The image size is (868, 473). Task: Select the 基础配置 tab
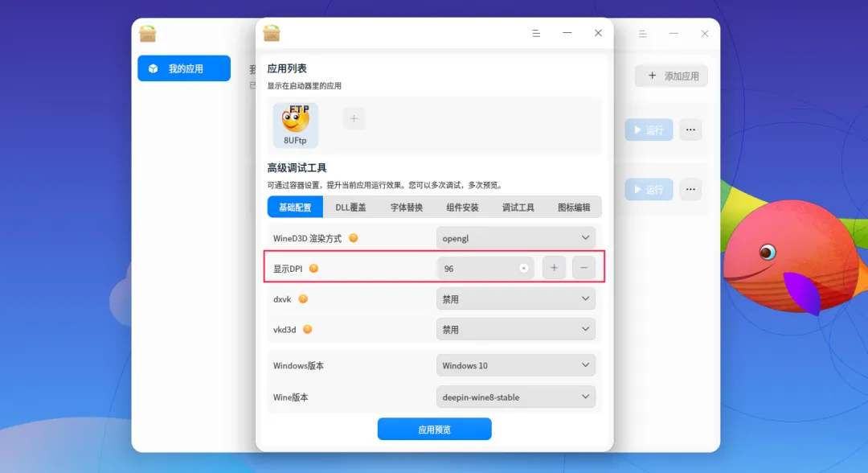[295, 208]
